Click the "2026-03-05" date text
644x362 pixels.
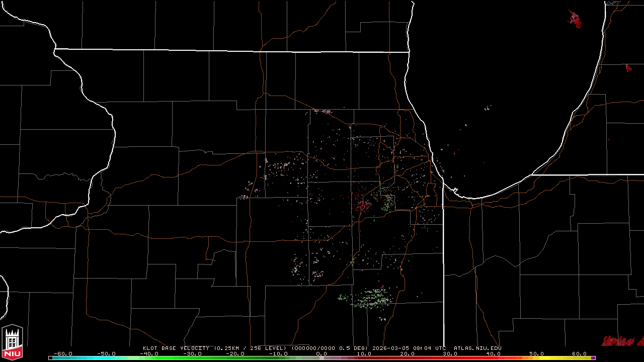point(391,348)
